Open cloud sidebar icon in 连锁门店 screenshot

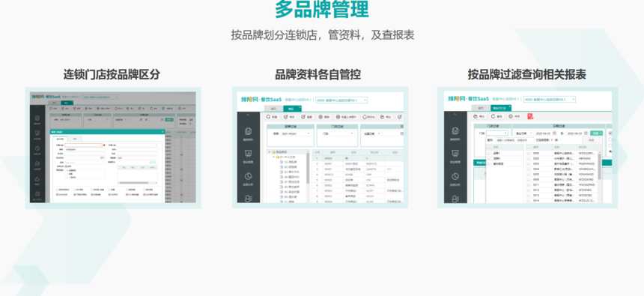click(37, 179)
